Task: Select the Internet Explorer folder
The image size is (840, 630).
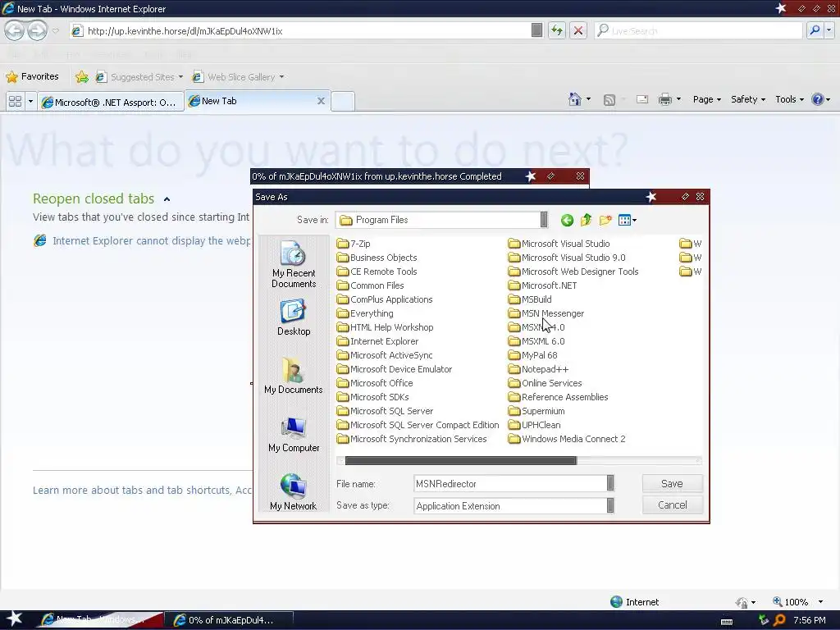Action: coord(377,341)
